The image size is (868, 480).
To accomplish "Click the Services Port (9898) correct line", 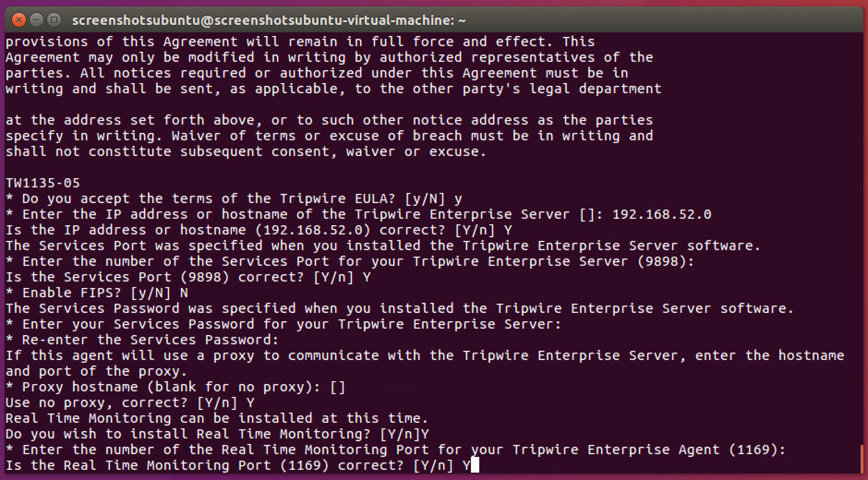I will 188,277.
